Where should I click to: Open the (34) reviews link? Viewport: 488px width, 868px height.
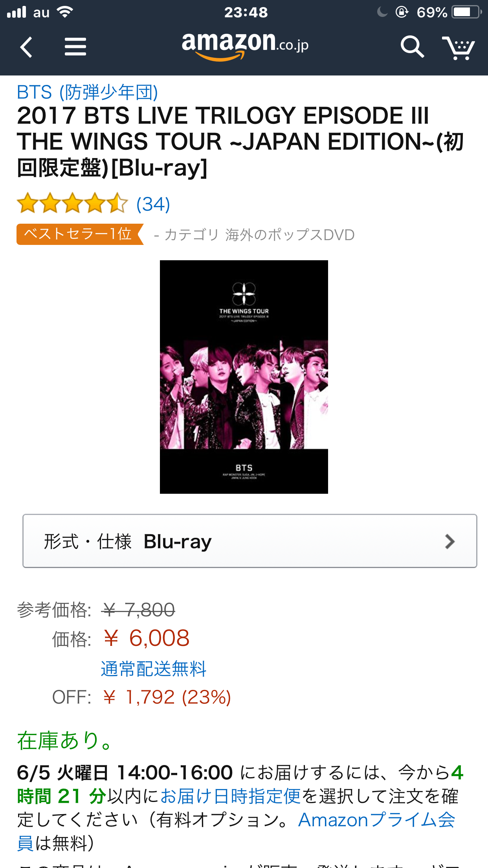pos(153,204)
